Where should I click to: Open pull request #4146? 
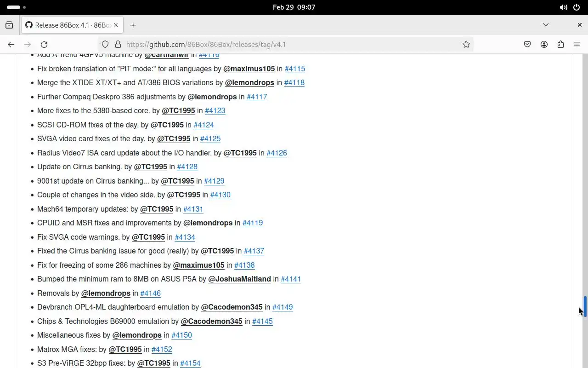point(151,293)
